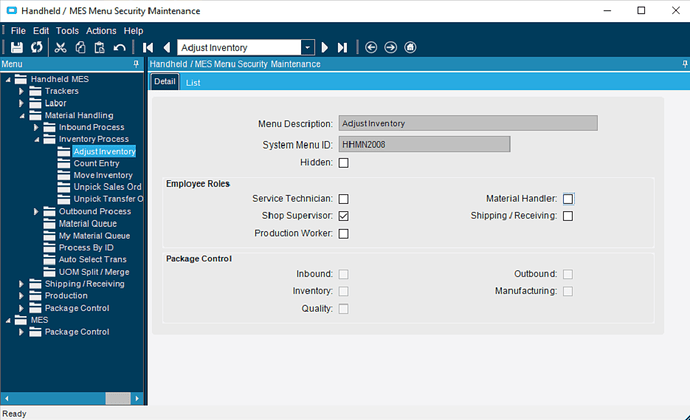Enable the Material Handler checkbox
Image resolution: width=690 pixels, height=420 pixels.
pos(568,199)
